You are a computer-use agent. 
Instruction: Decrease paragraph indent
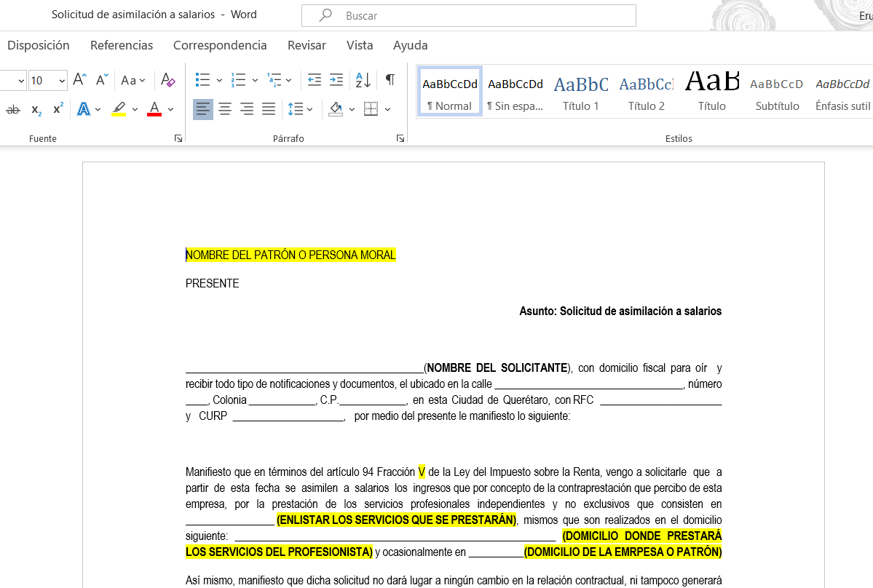coord(315,80)
